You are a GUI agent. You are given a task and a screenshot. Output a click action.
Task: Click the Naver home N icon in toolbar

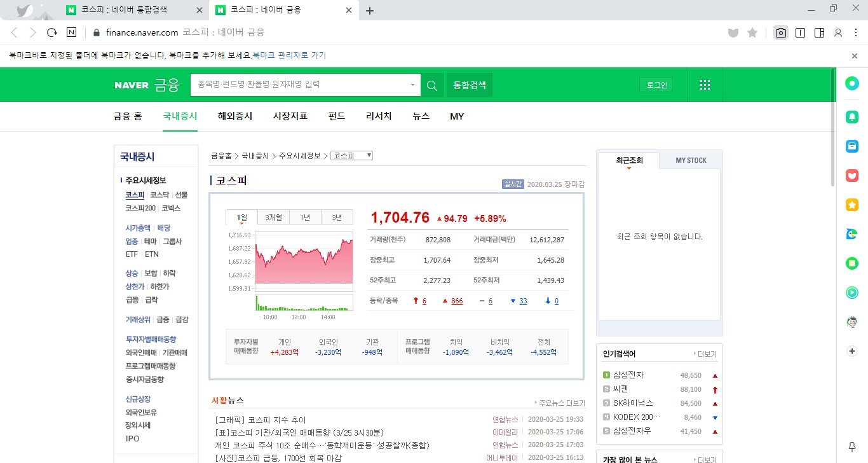pos(71,32)
